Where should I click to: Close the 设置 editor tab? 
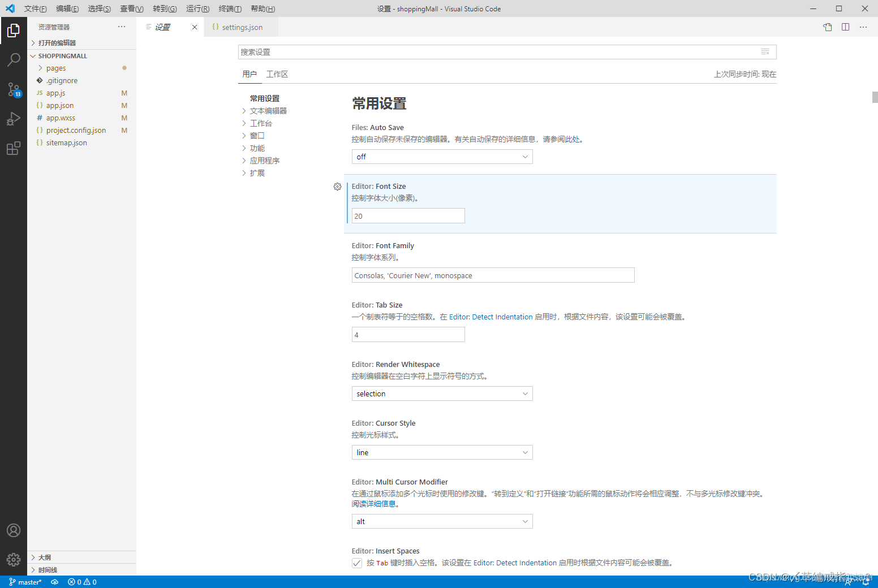[195, 27]
